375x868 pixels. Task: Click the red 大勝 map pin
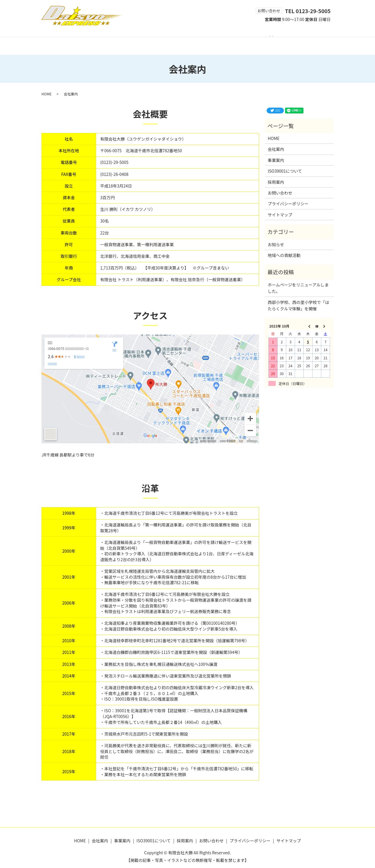(x=151, y=384)
